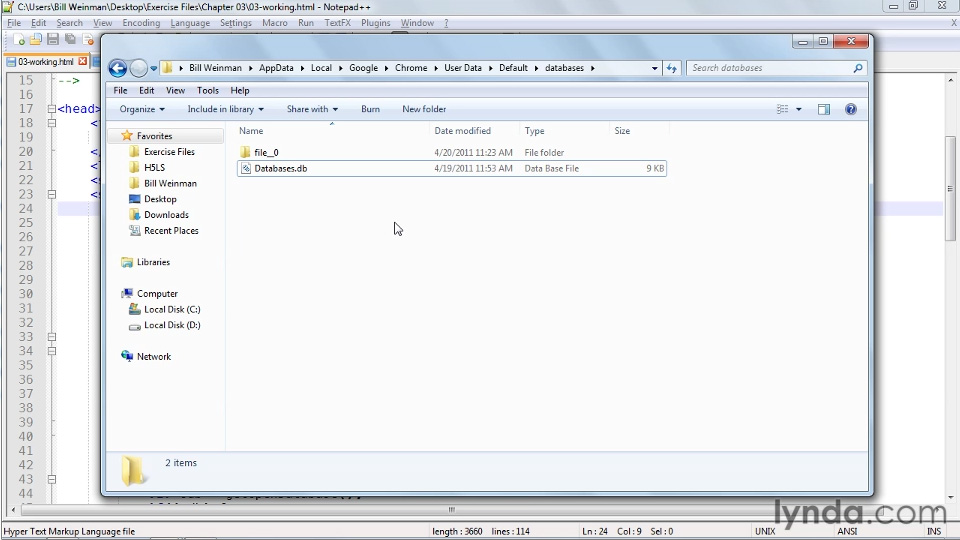Open Notepad++ TextFX menu

337,23
